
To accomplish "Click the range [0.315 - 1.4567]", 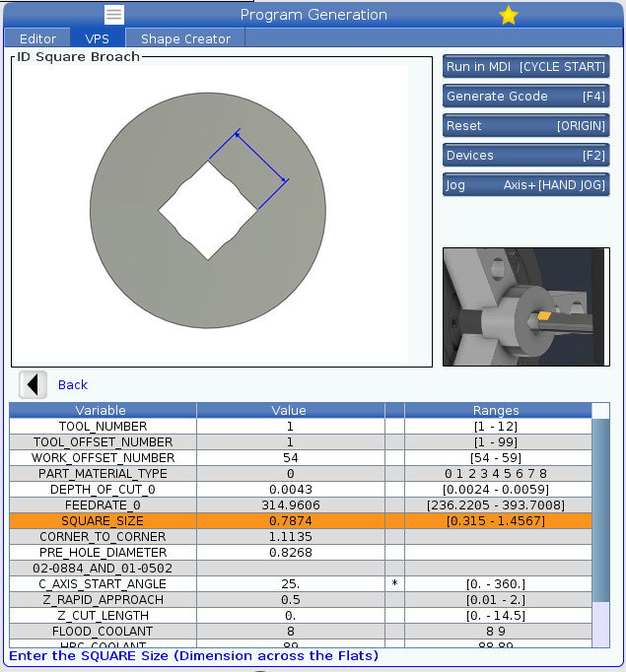I will point(496,521).
